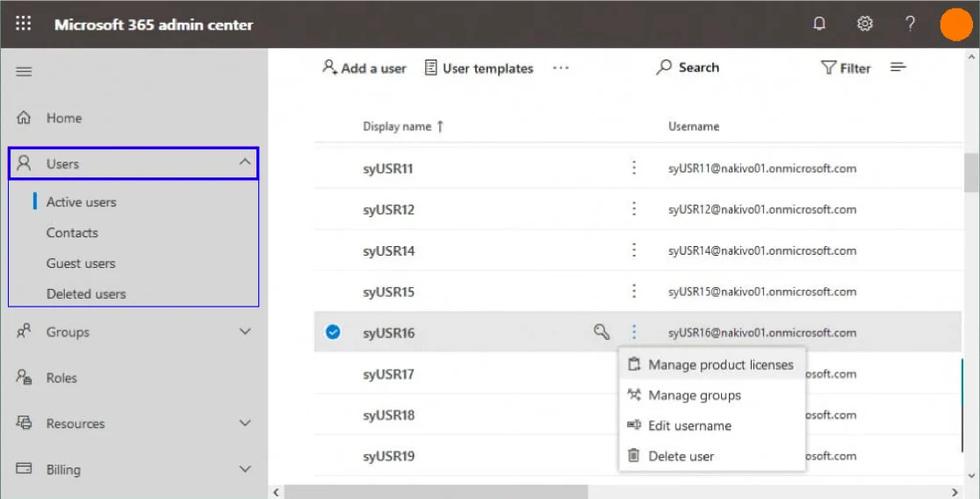980x499 pixels.
Task: Open the app launcher waffle icon
Action: point(23,24)
